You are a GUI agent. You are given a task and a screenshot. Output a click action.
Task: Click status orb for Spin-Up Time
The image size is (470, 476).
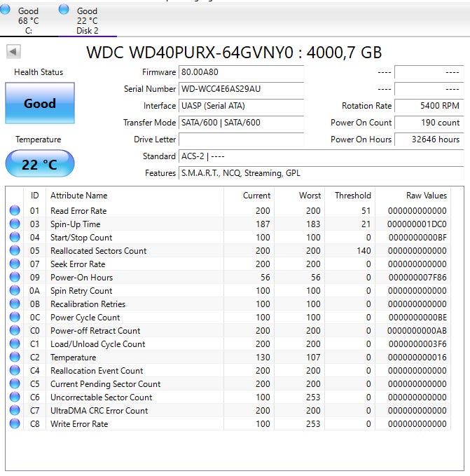click(15, 224)
